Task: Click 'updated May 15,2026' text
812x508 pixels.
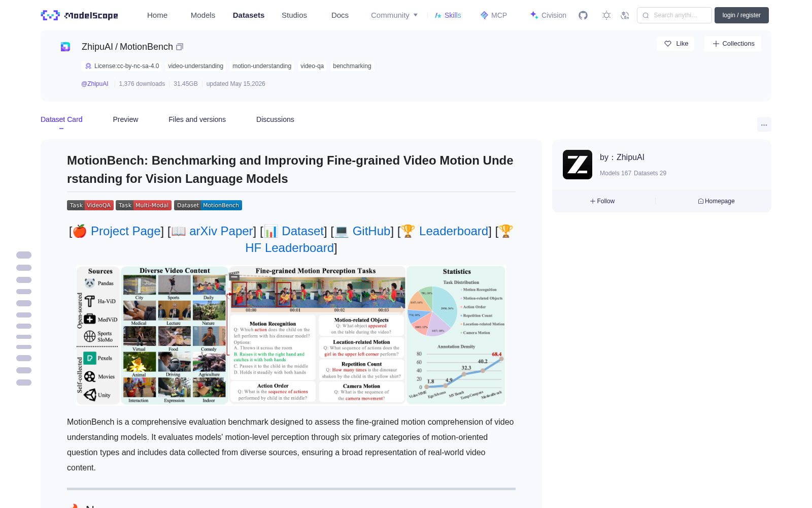Action: click(235, 84)
